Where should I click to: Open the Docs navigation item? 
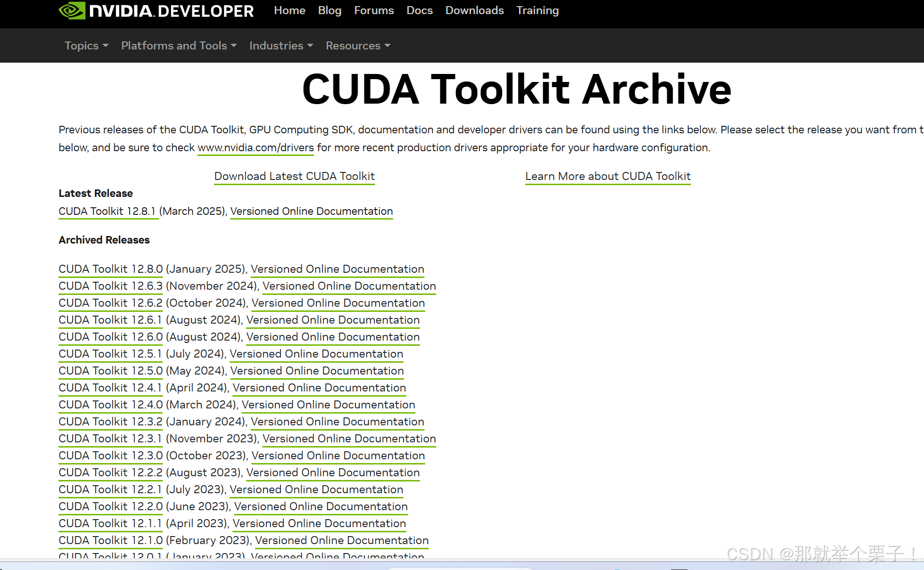(420, 10)
